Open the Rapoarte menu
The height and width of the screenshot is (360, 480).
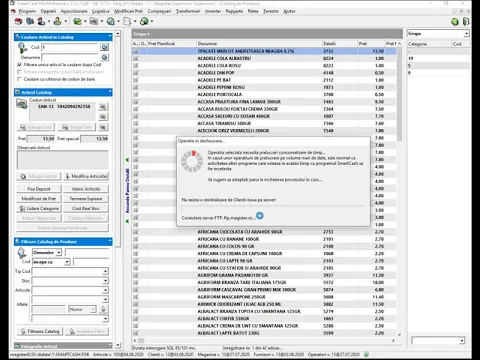pyautogui.click(x=234, y=11)
